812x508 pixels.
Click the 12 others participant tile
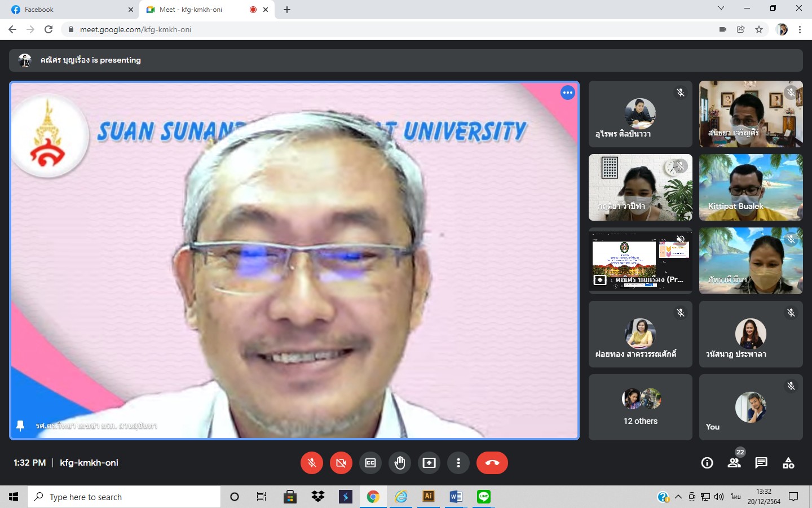click(x=640, y=407)
